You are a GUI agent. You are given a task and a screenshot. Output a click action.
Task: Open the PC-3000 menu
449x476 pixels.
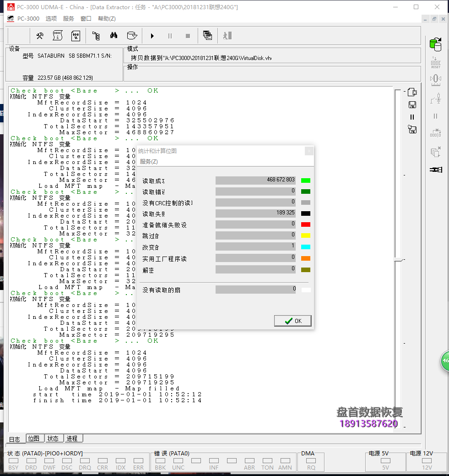click(x=28, y=18)
